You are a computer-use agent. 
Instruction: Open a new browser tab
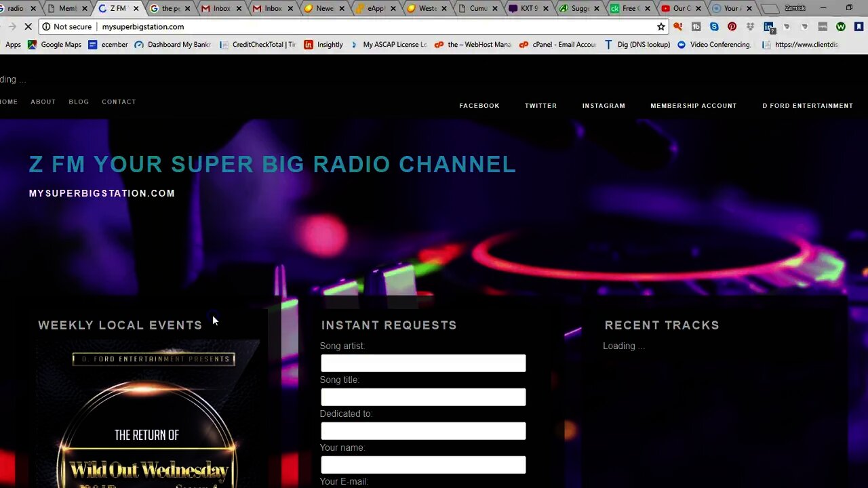click(770, 9)
